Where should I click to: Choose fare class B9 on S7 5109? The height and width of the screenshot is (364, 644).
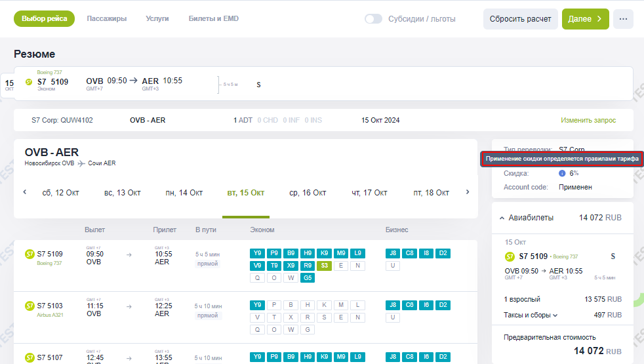pos(291,253)
